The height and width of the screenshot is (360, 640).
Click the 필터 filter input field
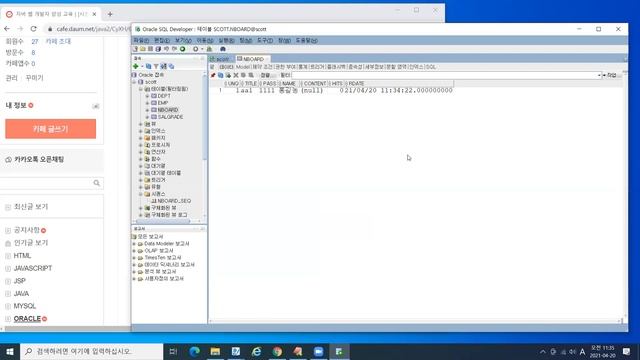pyautogui.click(x=447, y=75)
